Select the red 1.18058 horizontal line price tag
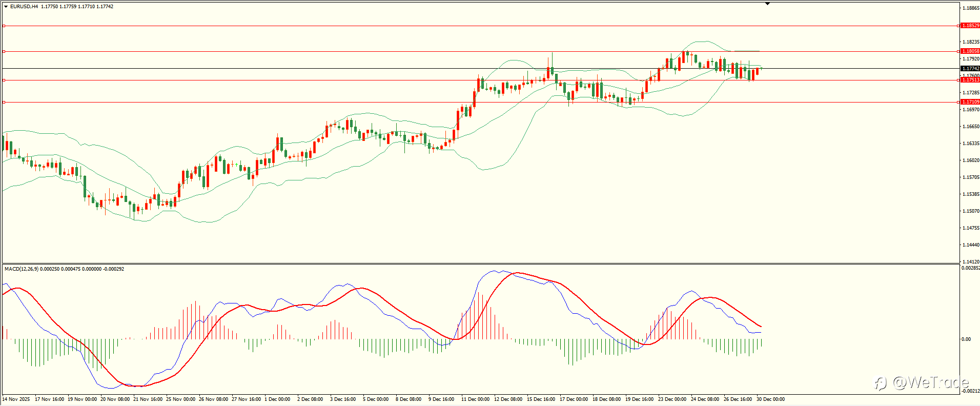This screenshot has width=980, height=406. [x=970, y=51]
